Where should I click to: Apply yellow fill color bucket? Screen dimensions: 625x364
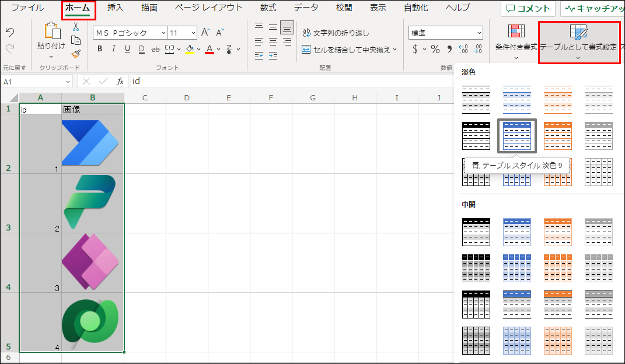pyautogui.click(x=190, y=50)
